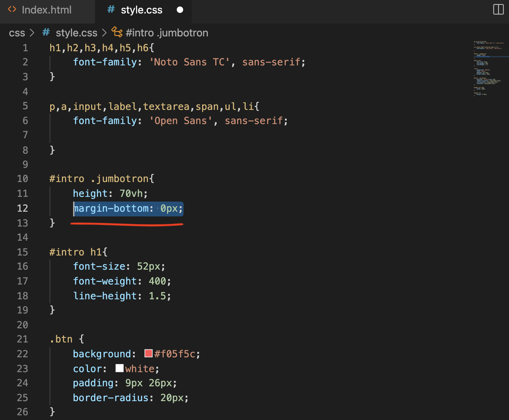Click the '#f05f5c' hex value text
The width and height of the screenshot is (509, 420).
point(175,354)
